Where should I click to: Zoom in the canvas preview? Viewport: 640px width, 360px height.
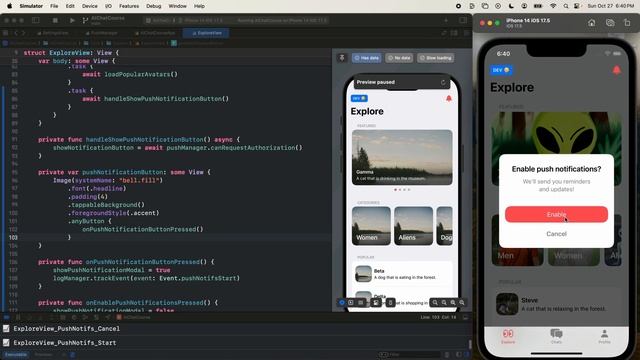pyautogui.click(x=462, y=302)
